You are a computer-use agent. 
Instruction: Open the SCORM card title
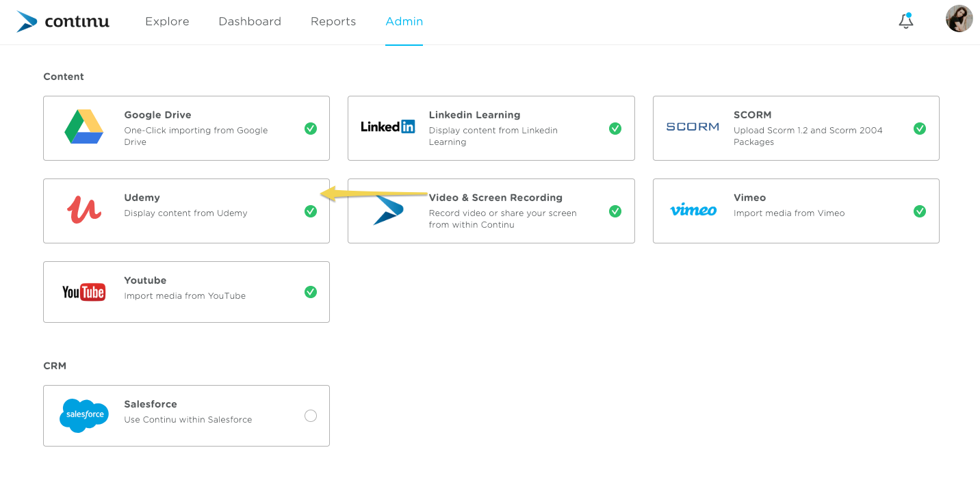click(752, 115)
